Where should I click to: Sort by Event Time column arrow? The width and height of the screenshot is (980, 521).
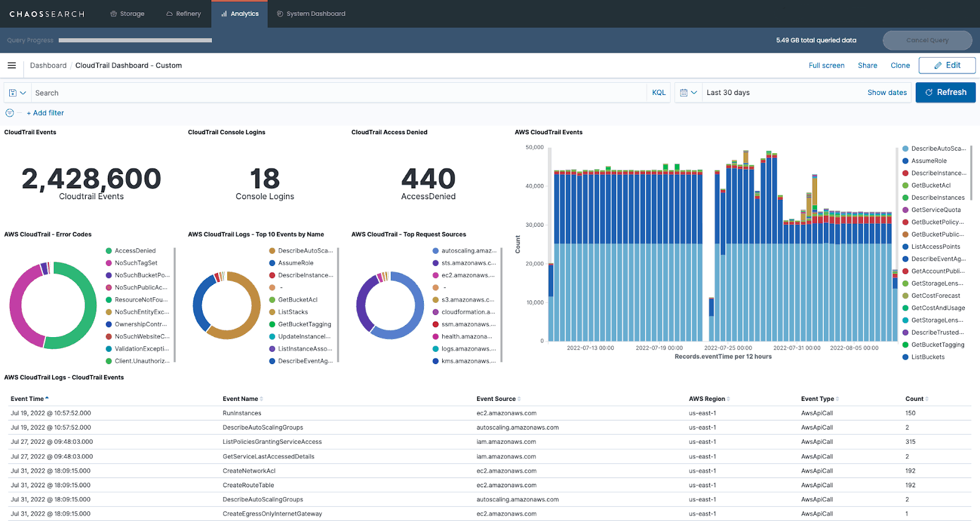(47, 398)
